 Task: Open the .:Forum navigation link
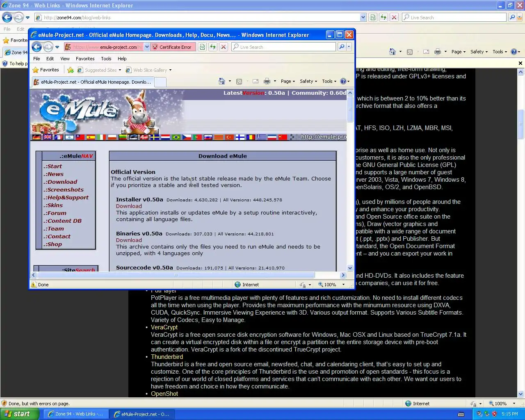point(55,213)
